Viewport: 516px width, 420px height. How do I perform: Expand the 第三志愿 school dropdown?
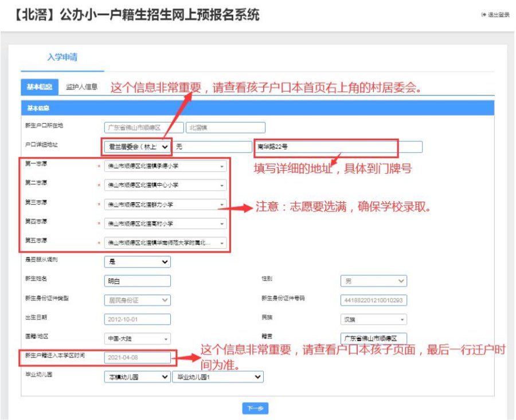tap(165, 205)
